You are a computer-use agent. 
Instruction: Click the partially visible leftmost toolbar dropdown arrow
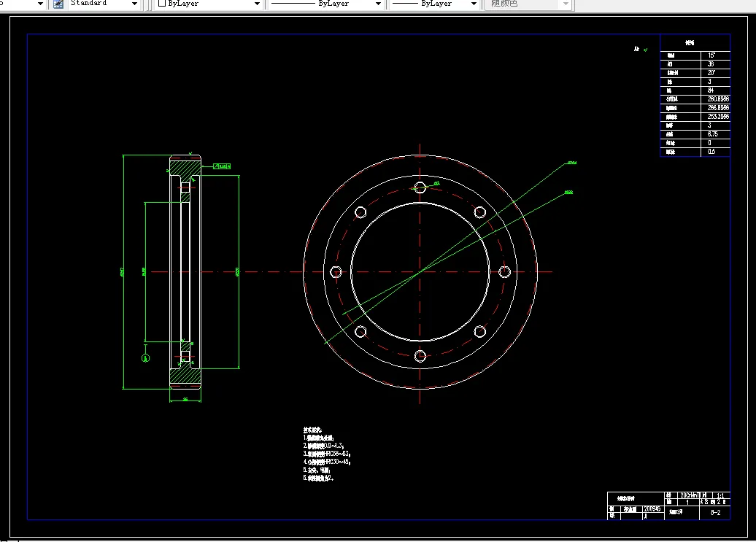41,4
